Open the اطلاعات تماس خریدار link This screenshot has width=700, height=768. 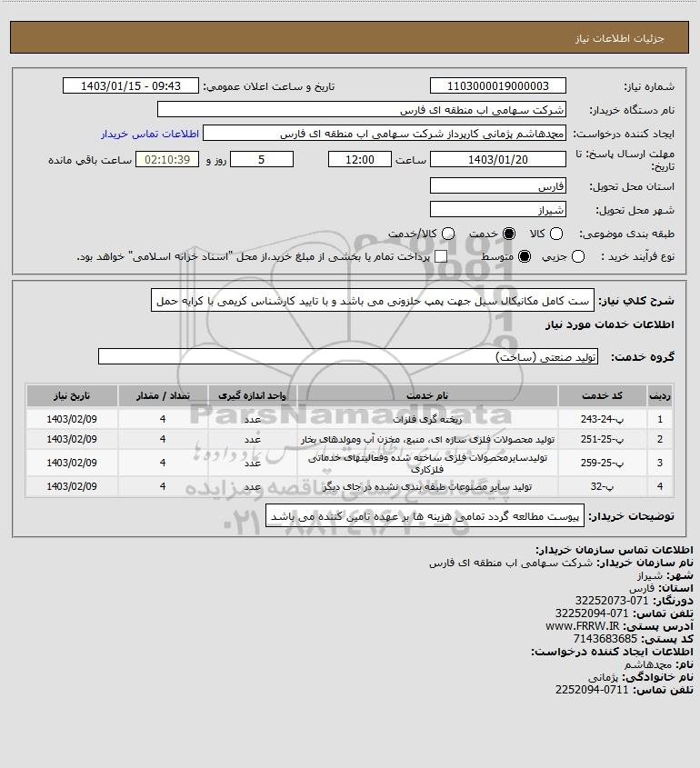tap(150, 134)
